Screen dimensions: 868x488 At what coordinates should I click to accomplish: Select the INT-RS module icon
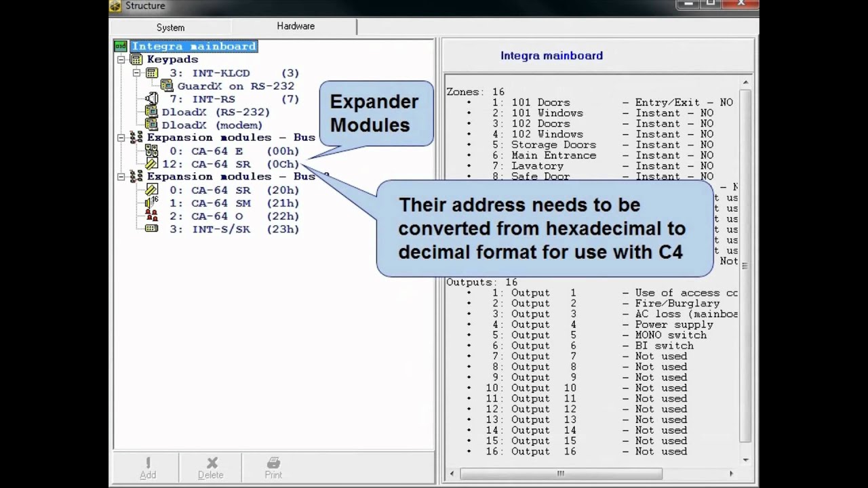pos(151,99)
